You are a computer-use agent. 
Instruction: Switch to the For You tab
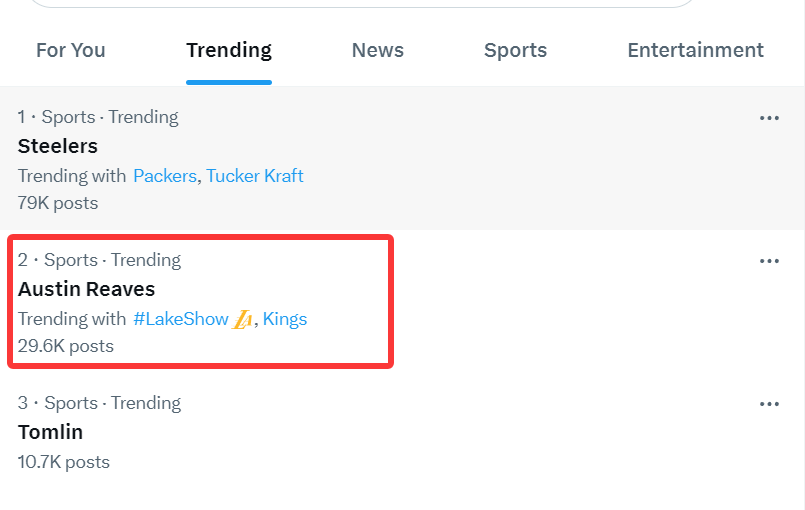point(70,50)
